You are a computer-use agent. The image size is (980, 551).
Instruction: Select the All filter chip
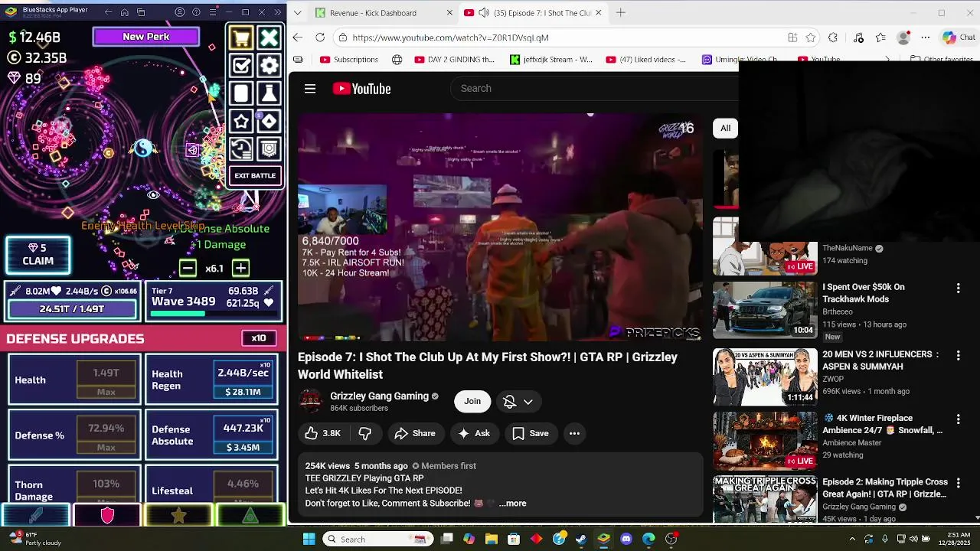coord(725,128)
